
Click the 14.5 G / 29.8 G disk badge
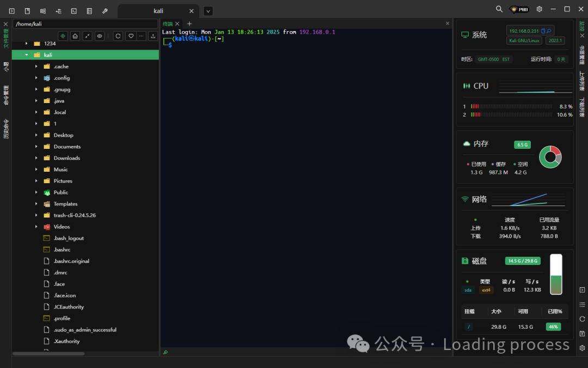523,261
